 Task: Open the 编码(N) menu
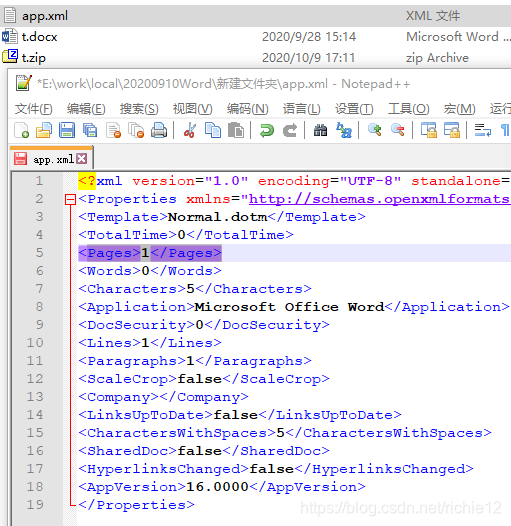point(247,109)
